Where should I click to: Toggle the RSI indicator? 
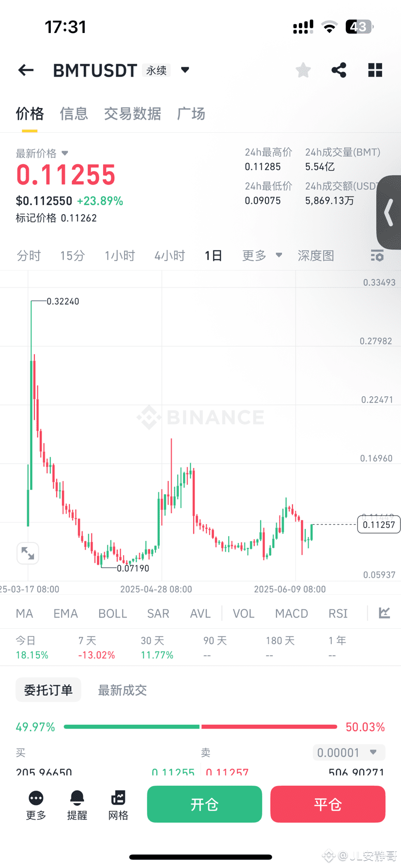pos(338,613)
